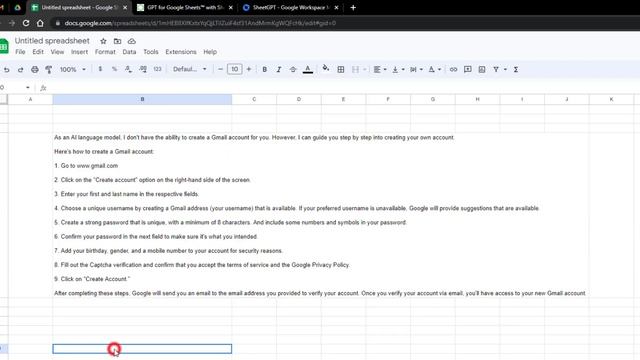Decrease font size
640x360 pixels.
[220, 69]
